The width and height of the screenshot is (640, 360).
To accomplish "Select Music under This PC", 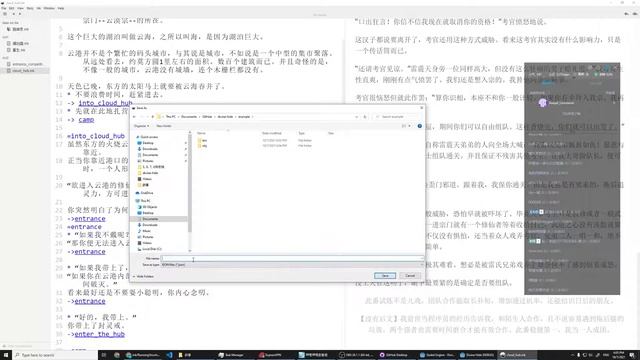I will point(146,231).
